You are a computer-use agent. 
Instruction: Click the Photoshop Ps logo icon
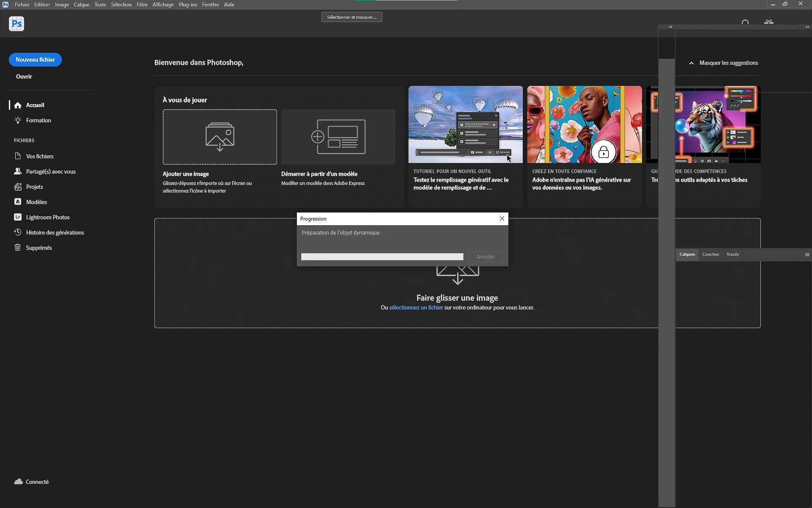[x=16, y=24]
